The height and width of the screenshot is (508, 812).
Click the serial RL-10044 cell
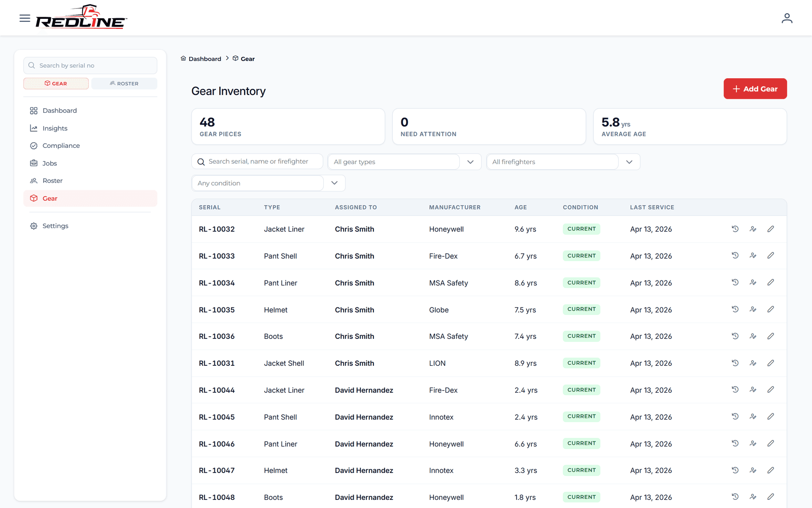[x=217, y=390]
